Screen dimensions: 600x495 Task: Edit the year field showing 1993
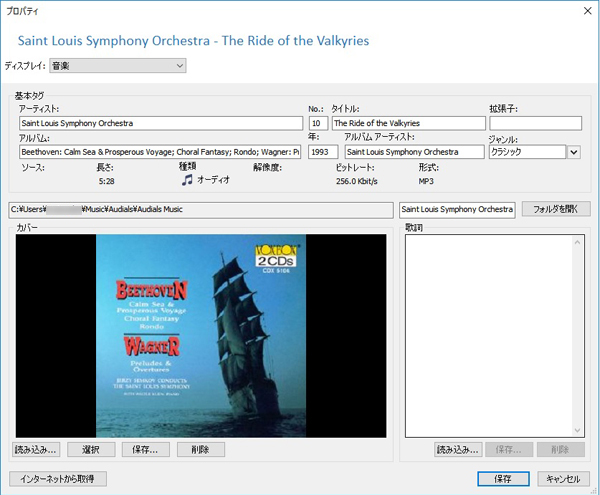pyautogui.click(x=323, y=152)
